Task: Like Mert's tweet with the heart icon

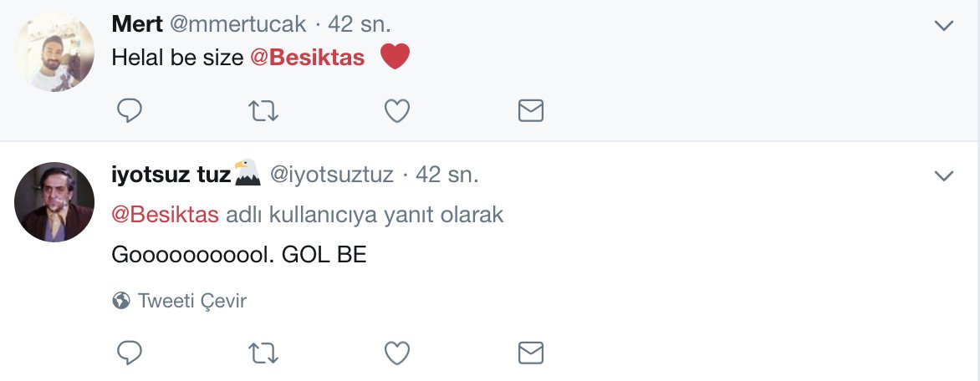Action: (x=397, y=110)
